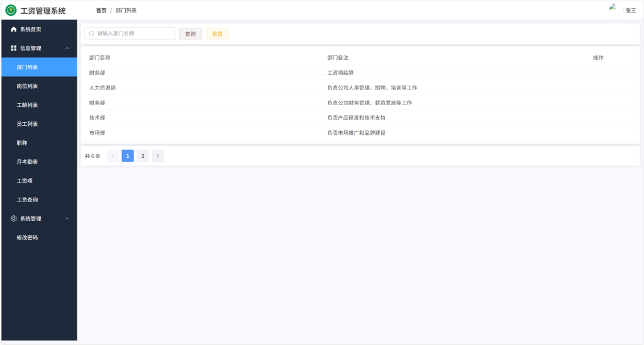The height and width of the screenshot is (345, 644).
Task: Click the 部门名称 column header
Action: [x=100, y=57]
